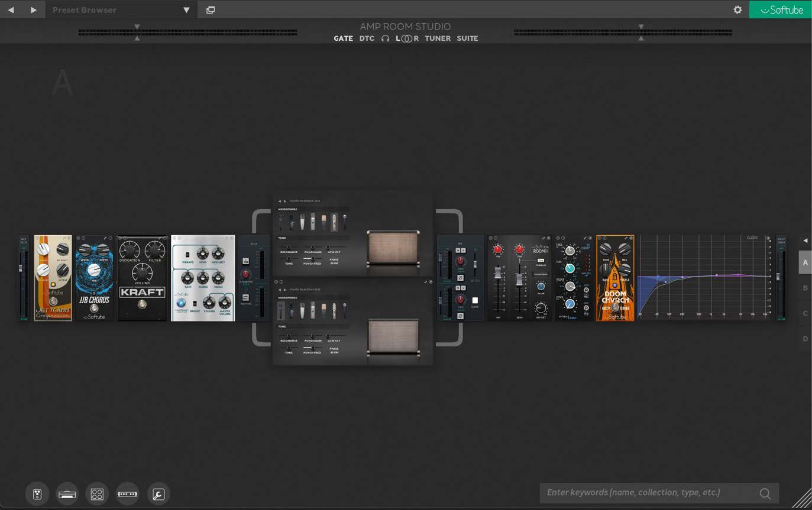
Task: Switch to signal chain B tab
Action: coord(805,288)
